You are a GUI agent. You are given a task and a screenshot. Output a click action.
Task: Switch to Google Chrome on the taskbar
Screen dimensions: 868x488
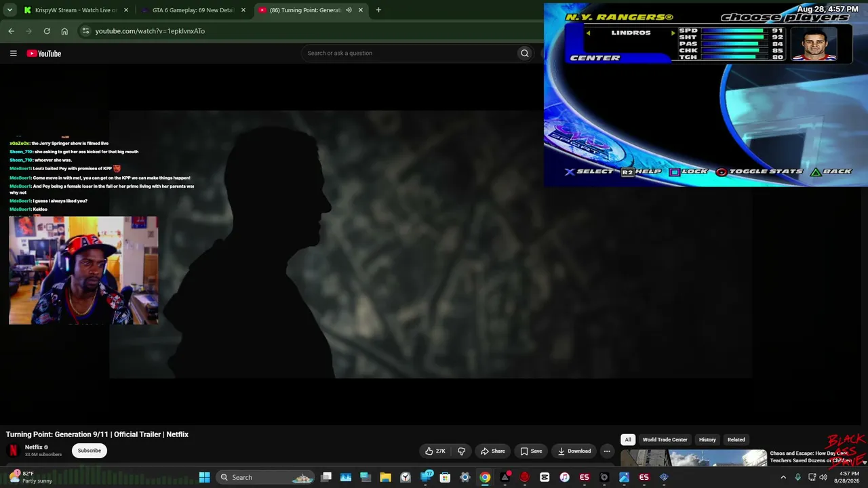click(485, 477)
